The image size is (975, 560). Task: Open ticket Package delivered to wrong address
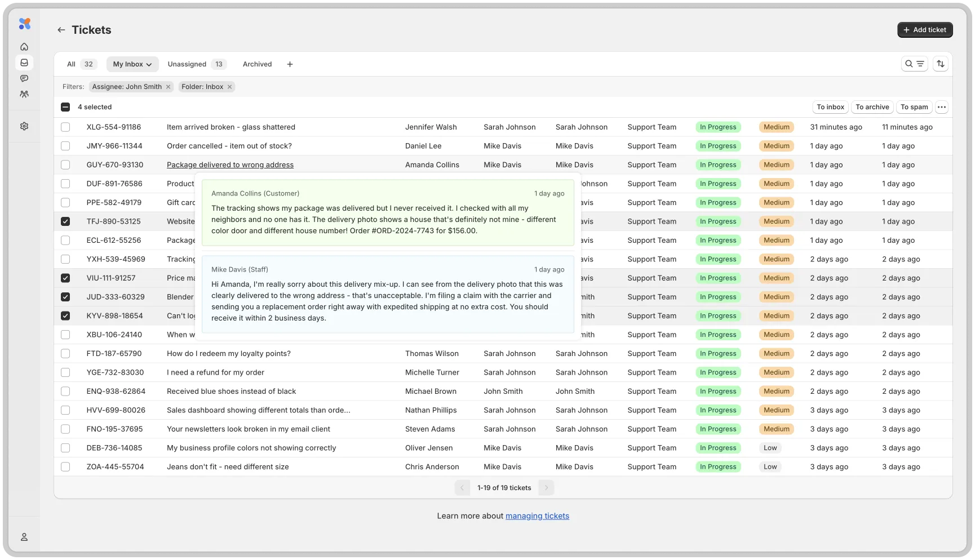[x=231, y=165]
